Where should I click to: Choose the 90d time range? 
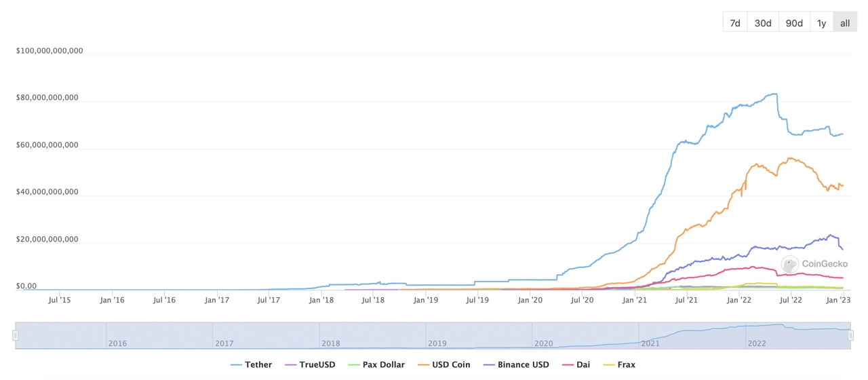[794, 22]
